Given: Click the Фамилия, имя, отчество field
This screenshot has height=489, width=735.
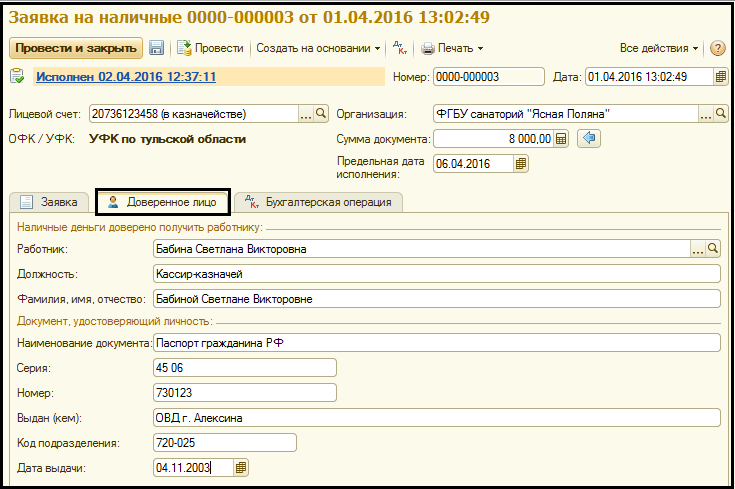Looking at the screenshot, I should [437, 299].
